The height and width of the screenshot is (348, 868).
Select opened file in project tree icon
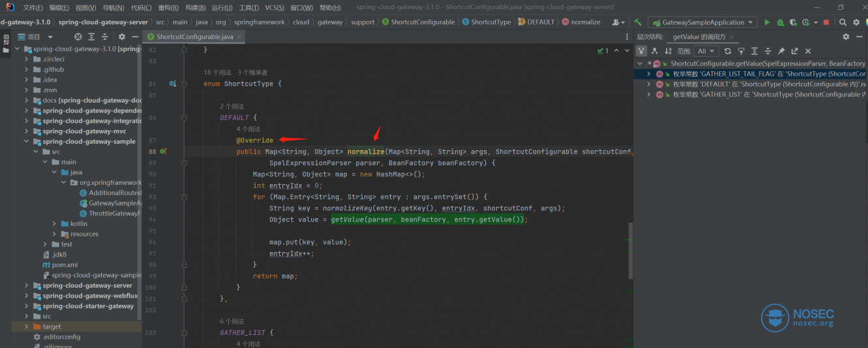(x=78, y=37)
